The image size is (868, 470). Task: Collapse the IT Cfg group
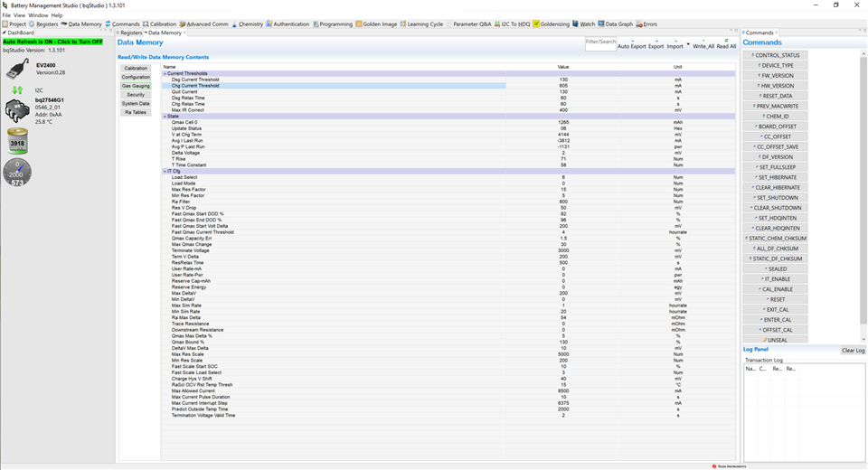[x=165, y=171]
